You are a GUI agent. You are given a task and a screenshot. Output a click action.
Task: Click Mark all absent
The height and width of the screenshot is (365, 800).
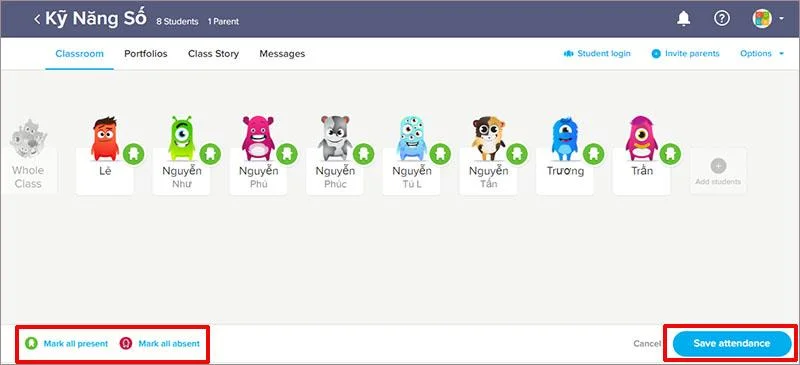[169, 344]
